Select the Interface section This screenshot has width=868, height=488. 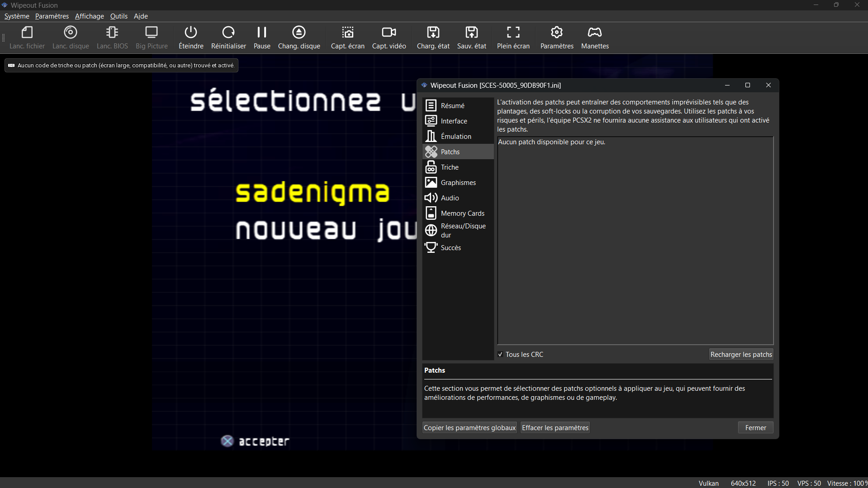click(458, 121)
